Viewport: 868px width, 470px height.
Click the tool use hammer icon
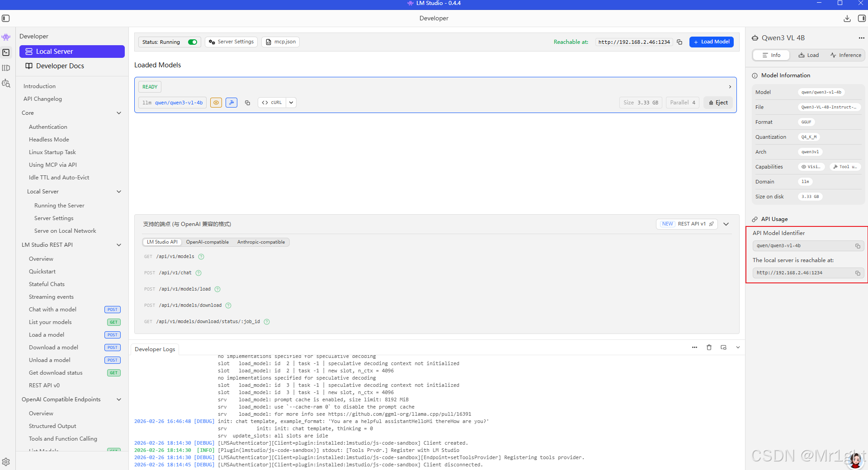pos(231,103)
